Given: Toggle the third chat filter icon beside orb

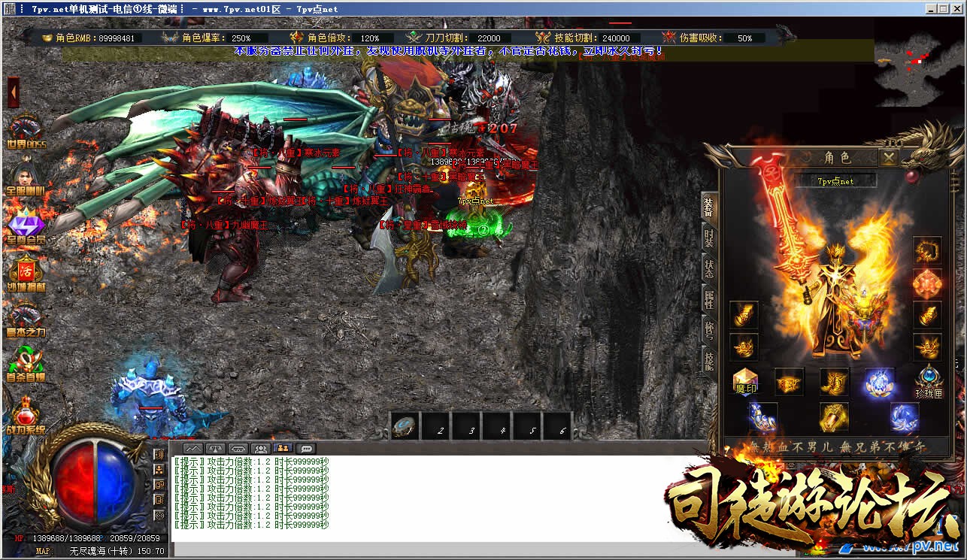Looking at the screenshot, I should point(159,485).
